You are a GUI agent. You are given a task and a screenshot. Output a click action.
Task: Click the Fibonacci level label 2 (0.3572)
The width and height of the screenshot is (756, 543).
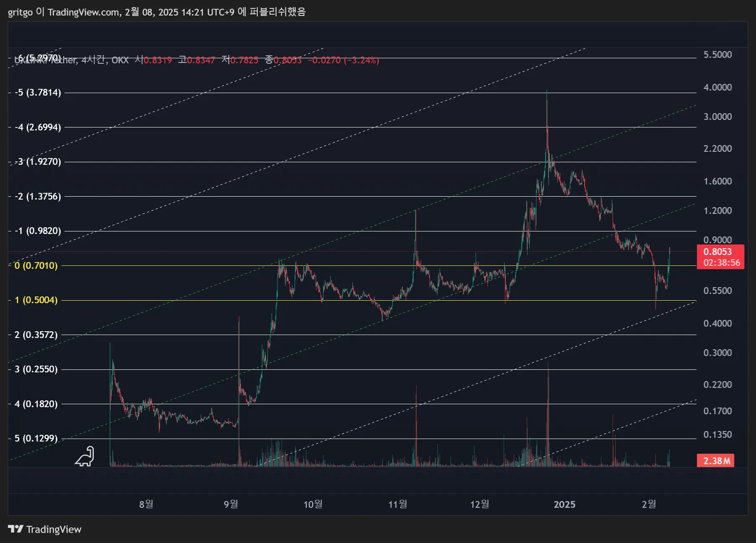pos(36,335)
